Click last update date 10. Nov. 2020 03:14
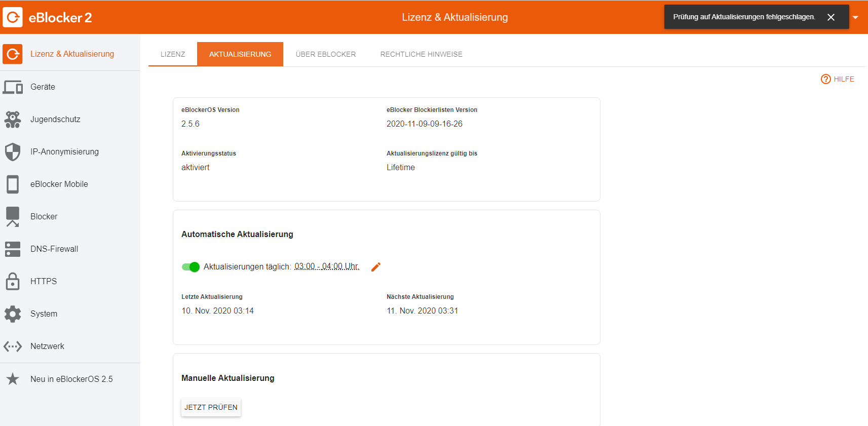868x426 pixels. (x=218, y=311)
